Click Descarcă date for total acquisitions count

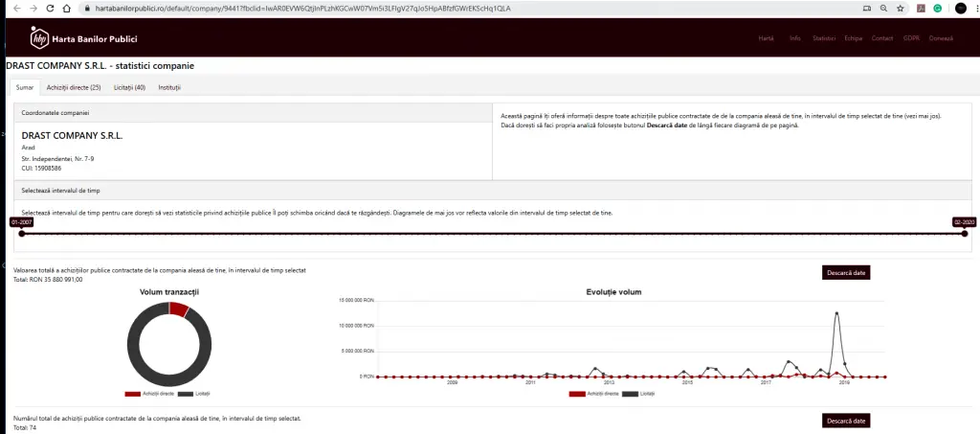[x=846, y=421]
